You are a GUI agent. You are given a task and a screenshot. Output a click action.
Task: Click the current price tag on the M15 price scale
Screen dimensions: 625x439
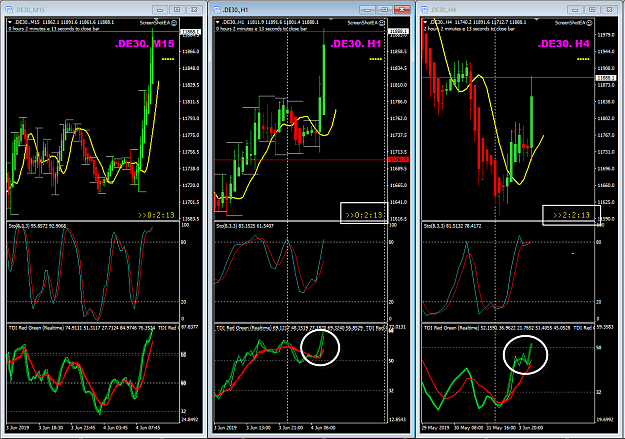tap(191, 31)
